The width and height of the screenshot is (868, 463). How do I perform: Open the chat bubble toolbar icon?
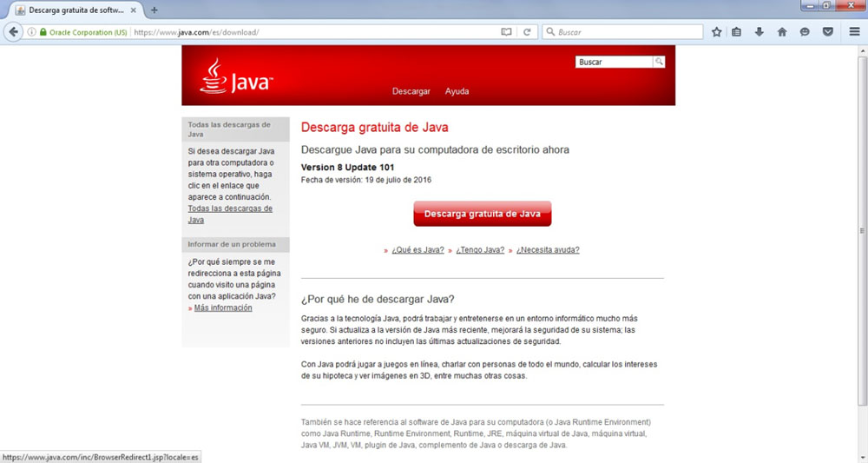tap(805, 32)
